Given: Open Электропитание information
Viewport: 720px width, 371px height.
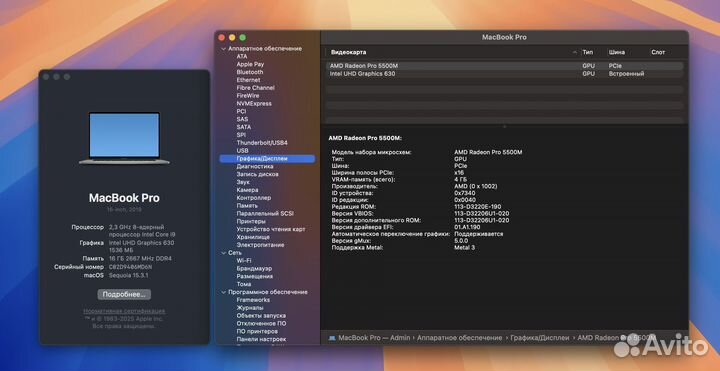Looking at the screenshot, I should (x=260, y=245).
